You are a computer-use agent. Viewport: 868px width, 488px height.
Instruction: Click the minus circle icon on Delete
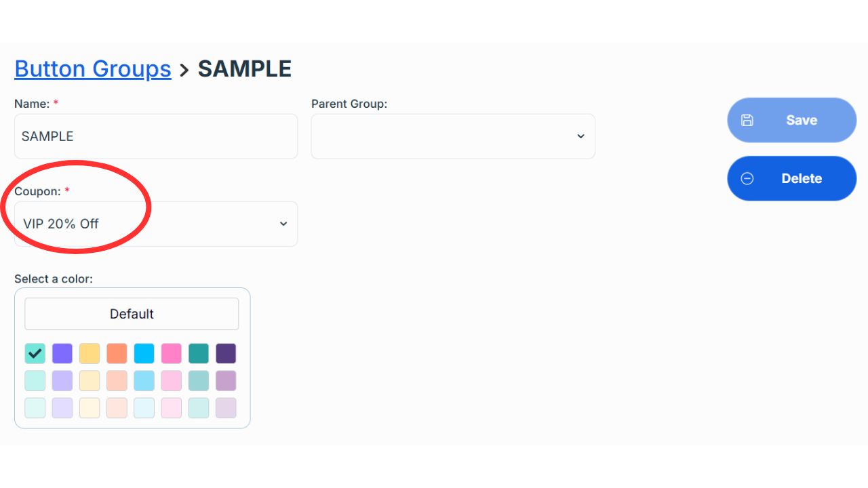click(747, 178)
